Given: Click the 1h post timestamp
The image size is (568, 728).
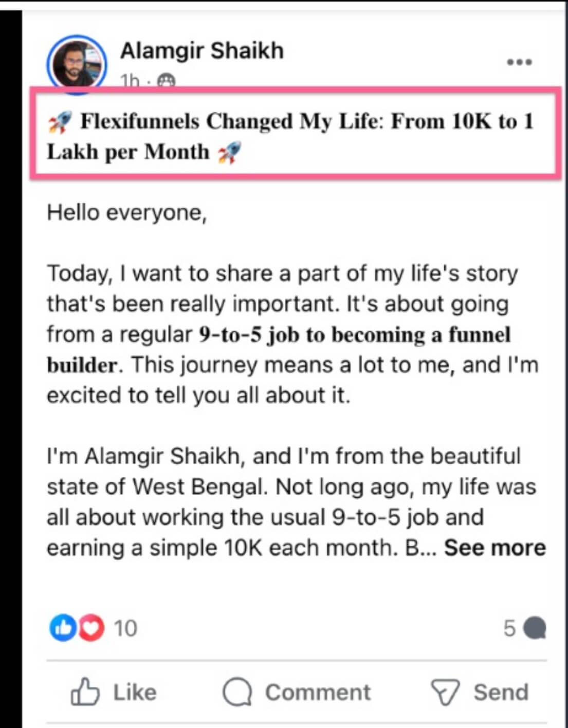Looking at the screenshot, I should tap(130, 81).
